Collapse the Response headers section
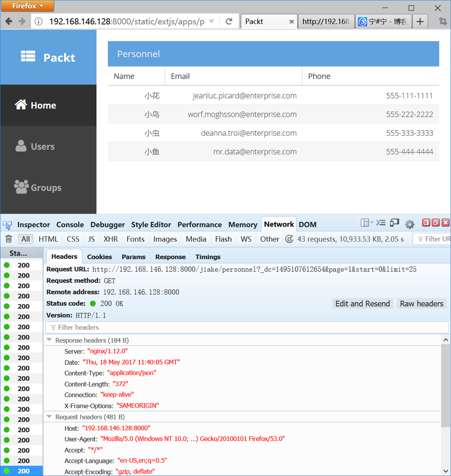451x476 pixels. tap(49, 340)
